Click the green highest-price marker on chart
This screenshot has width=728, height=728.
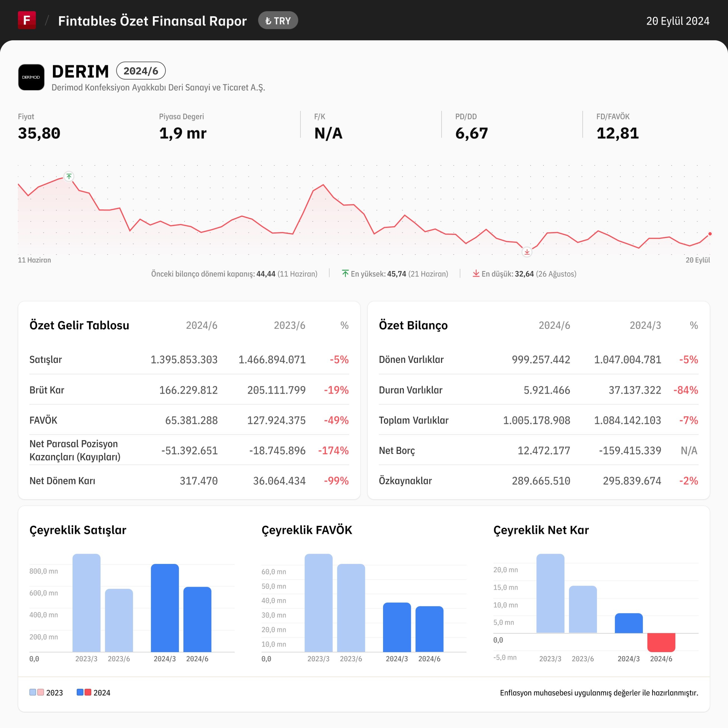(69, 176)
